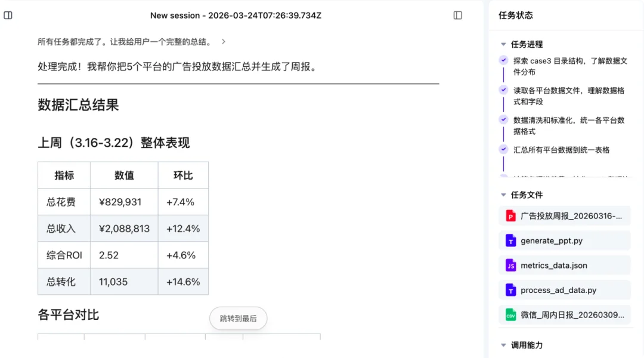Image resolution: width=644 pixels, height=358 pixels.
Task: Toggle the left sidebar panel icon
Action: coord(8,16)
